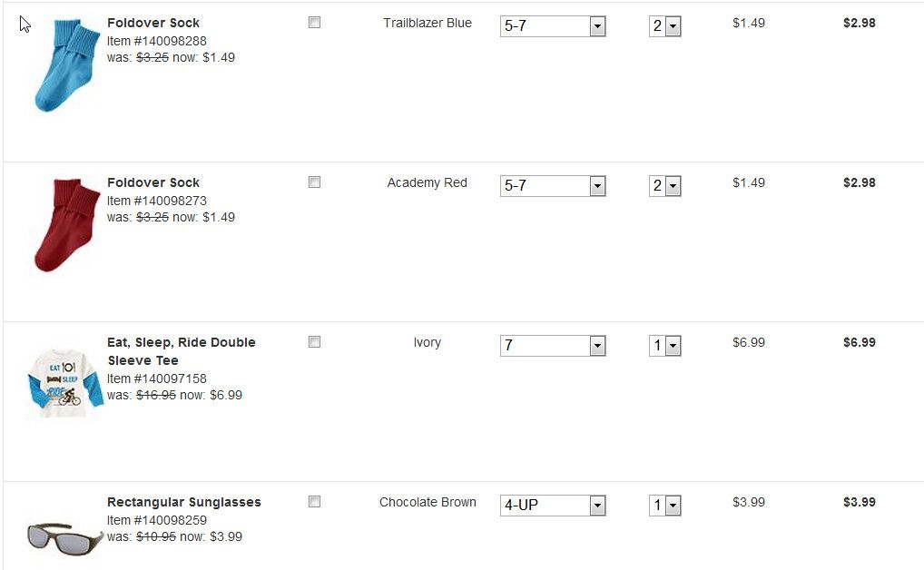Open quantity dropdown for Academy Red sock
Viewport: 924px width, 570px height.
pyautogui.click(x=665, y=186)
